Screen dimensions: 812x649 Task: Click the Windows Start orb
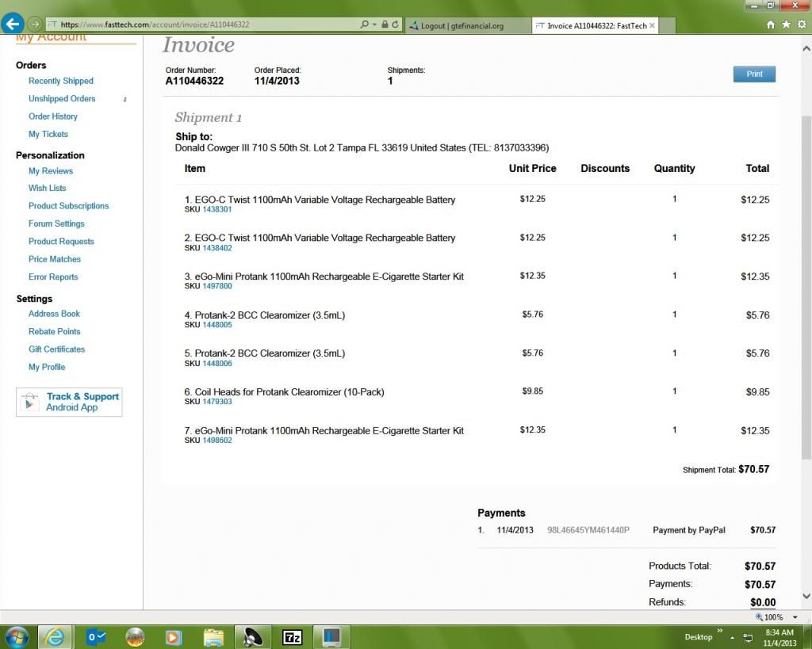click(x=16, y=636)
